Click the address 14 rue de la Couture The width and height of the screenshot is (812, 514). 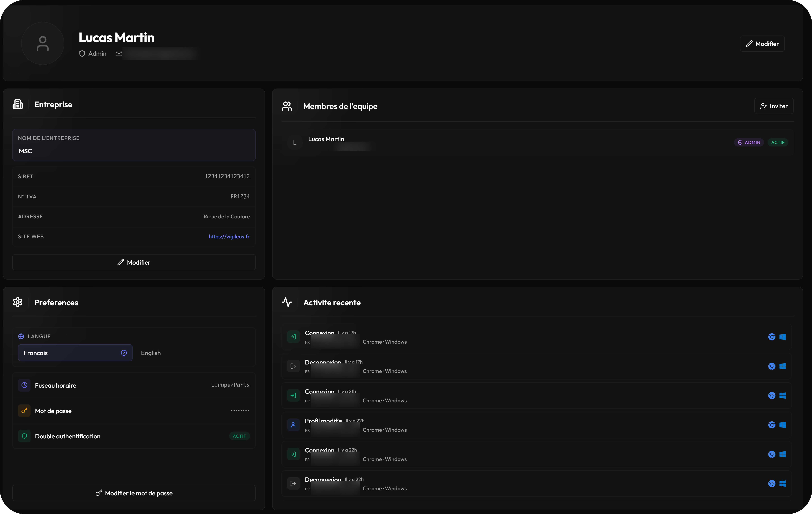pos(226,216)
